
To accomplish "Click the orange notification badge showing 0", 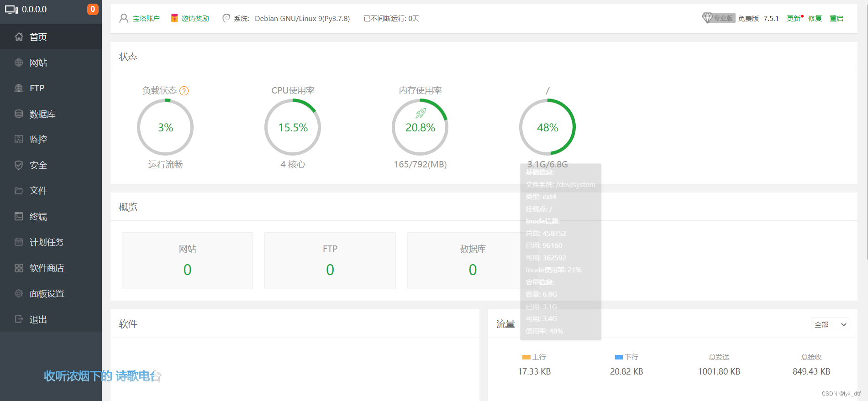I will tap(93, 9).
